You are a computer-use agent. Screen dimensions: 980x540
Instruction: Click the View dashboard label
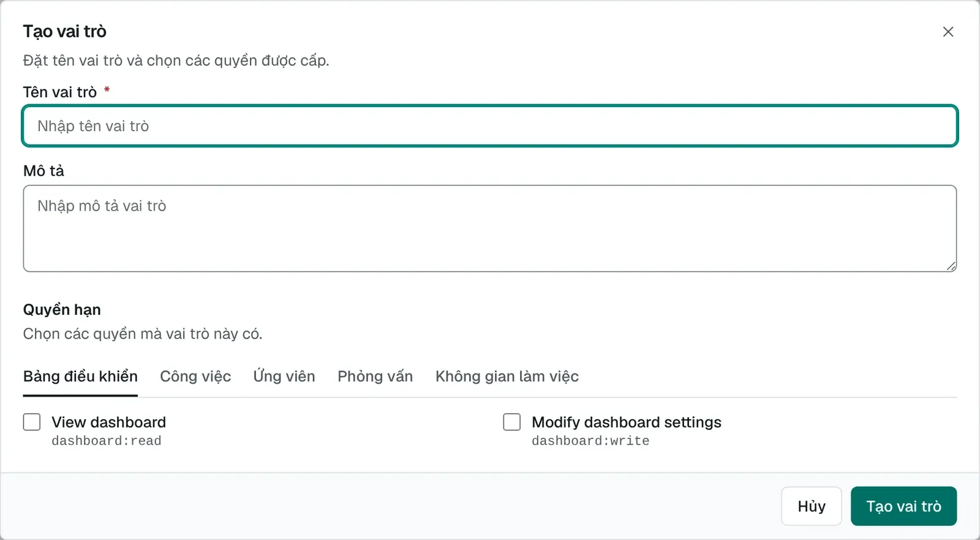pyautogui.click(x=109, y=422)
